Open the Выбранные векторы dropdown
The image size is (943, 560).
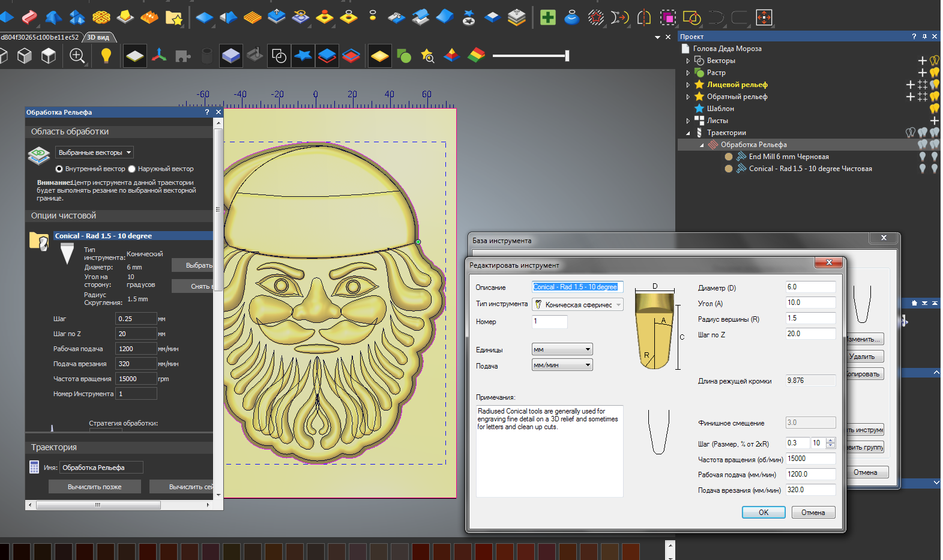coord(95,152)
